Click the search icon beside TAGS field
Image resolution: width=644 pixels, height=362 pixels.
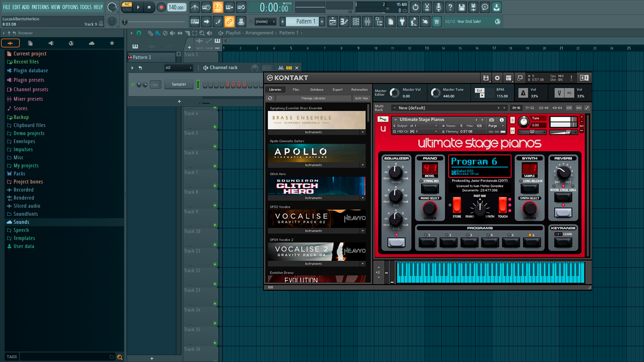coord(120,357)
